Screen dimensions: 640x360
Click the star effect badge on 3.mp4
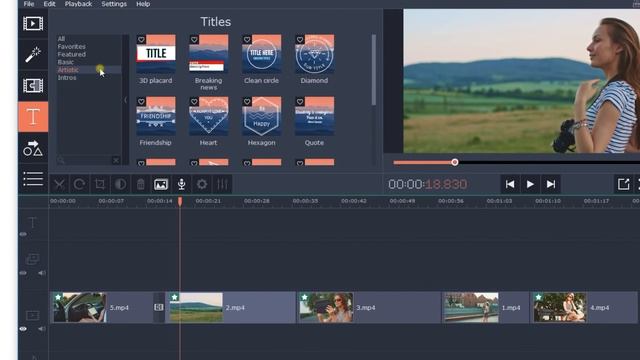(304, 297)
